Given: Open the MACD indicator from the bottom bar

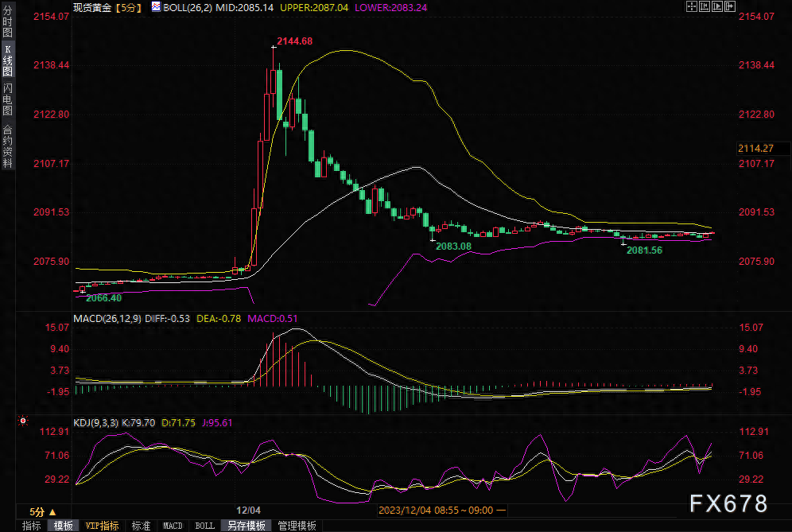Looking at the screenshot, I should click(x=172, y=526).
